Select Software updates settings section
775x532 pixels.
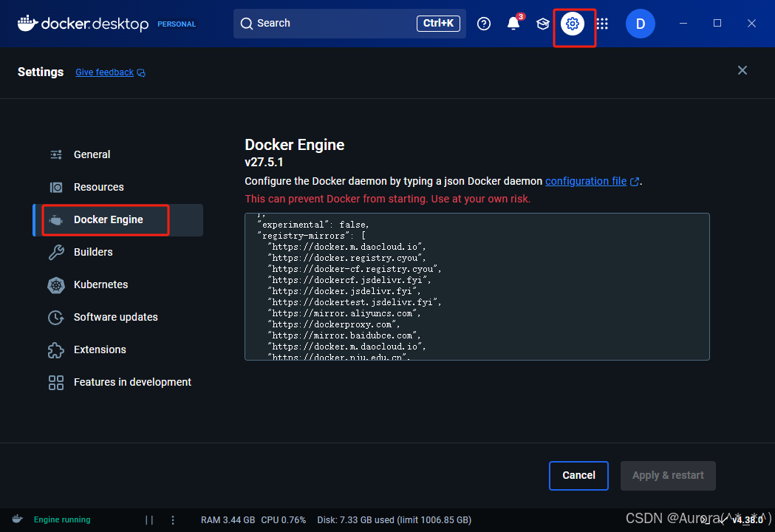tap(118, 317)
